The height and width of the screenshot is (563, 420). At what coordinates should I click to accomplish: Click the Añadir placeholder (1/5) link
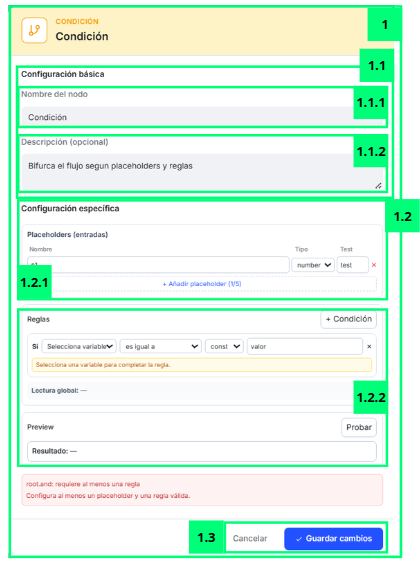[x=202, y=284]
